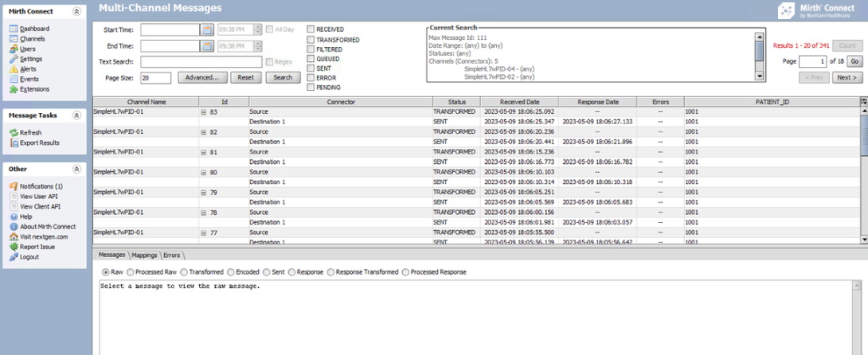Image resolution: width=868 pixels, height=355 pixels.
Task: Click the Text Search input field
Action: click(x=201, y=62)
